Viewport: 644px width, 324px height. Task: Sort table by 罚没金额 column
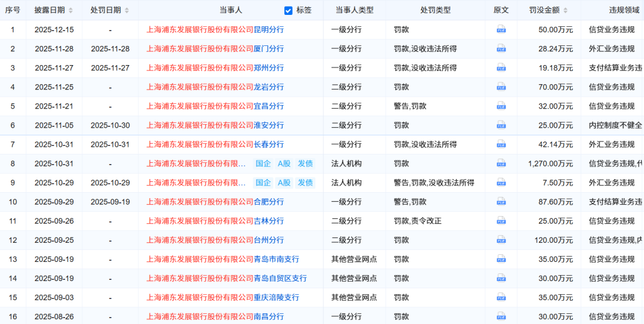[x=565, y=10]
